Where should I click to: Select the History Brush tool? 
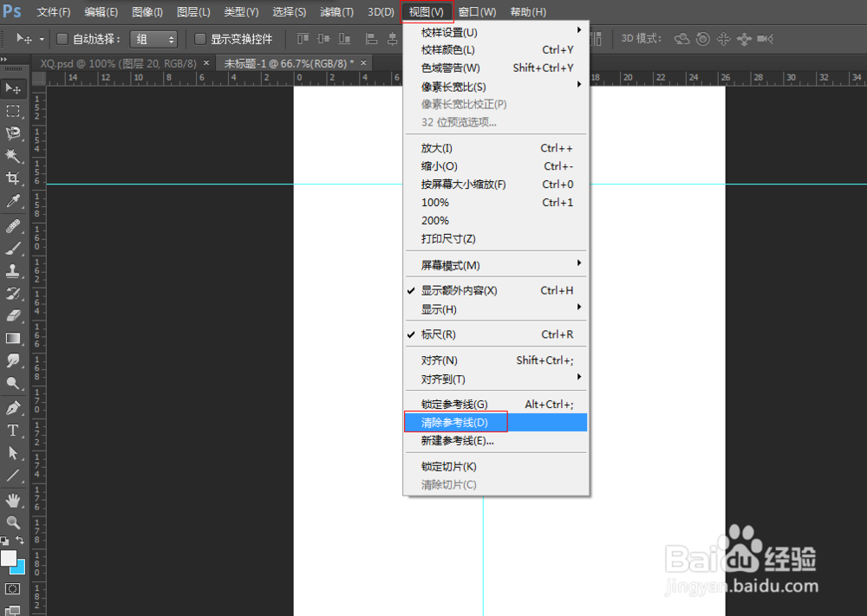click(13, 294)
